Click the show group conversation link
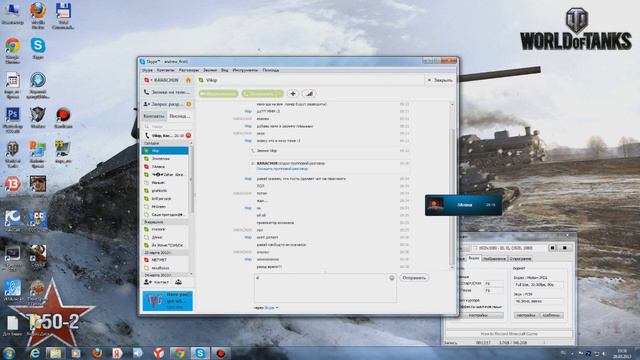Image resolution: width=640 pixels, height=360 pixels. pos(282,169)
